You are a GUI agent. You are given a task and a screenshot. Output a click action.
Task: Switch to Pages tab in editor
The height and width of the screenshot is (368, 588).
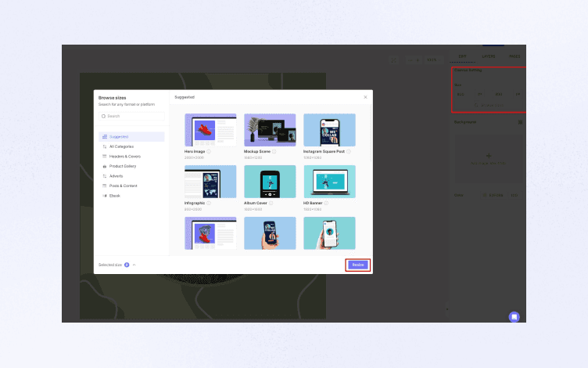tap(514, 56)
